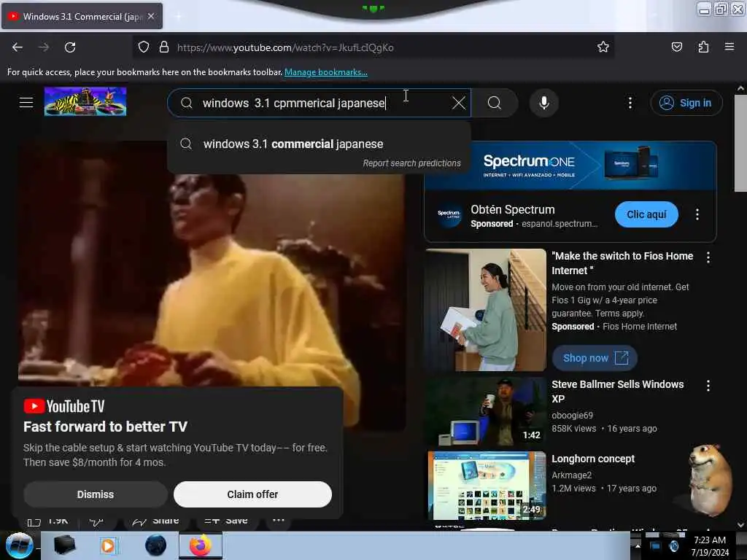This screenshot has height=560, width=747.
Task: Click the Arkmage2 channel name
Action: [x=572, y=475]
